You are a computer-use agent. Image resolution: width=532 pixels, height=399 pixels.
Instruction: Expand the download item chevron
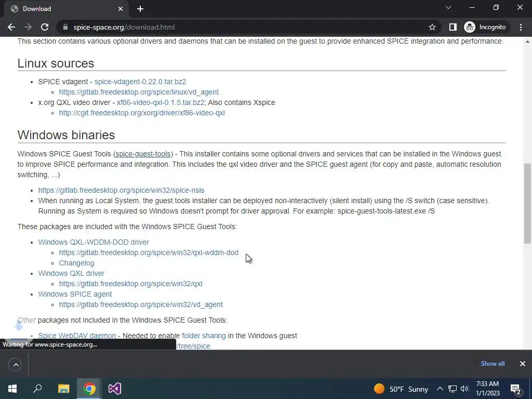tap(15, 365)
